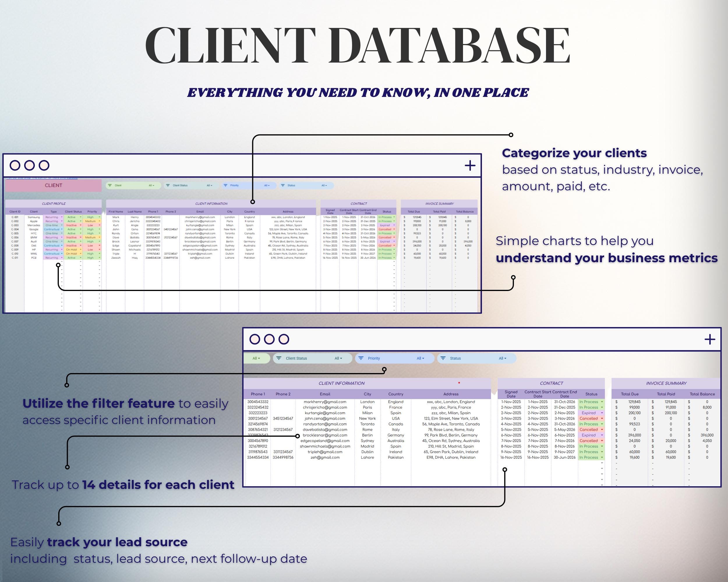Open the Client slicer's All dropdown in the upper window
Image resolution: width=728 pixels, height=582 pixels.
151,185
